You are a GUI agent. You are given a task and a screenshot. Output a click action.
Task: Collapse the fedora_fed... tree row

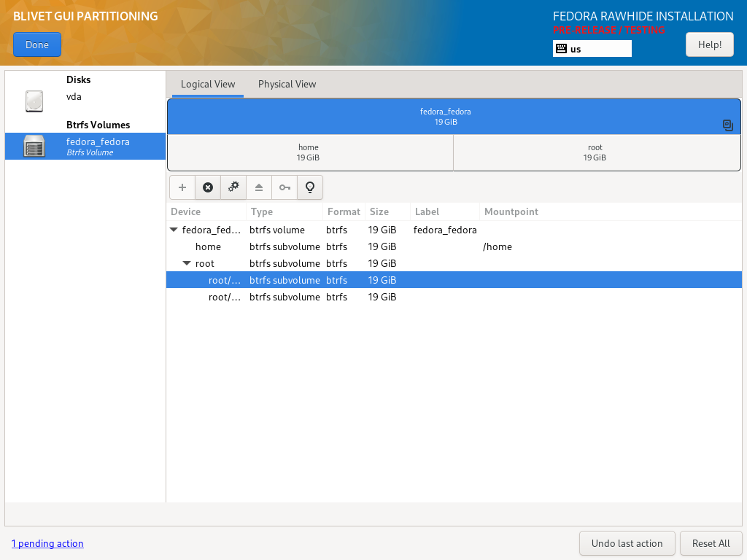(x=174, y=230)
